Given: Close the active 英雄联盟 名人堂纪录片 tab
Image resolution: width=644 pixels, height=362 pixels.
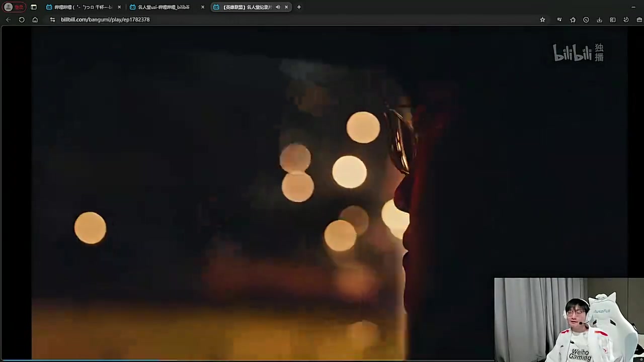Looking at the screenshot, I should [x=286, y=7].
